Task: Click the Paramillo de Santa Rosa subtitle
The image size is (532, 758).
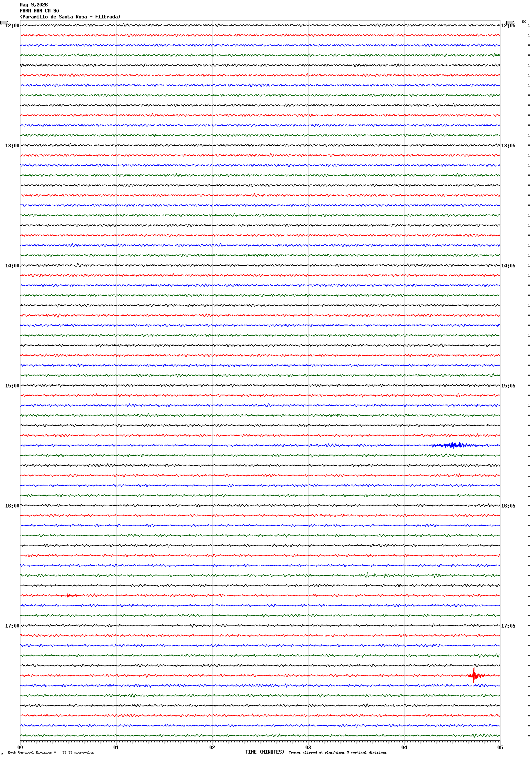Action: click(x=70, y=17)
